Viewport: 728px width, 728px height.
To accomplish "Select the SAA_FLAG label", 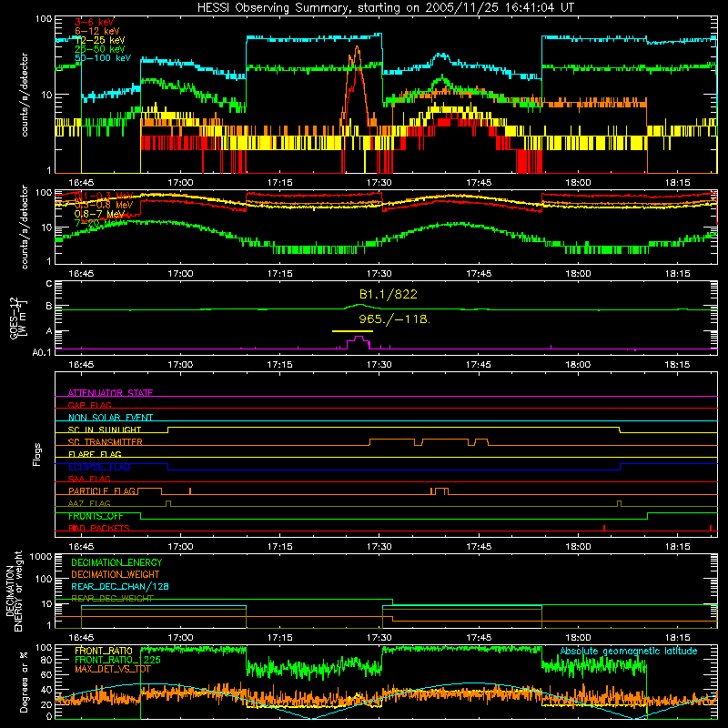I will tap(89, 479).
